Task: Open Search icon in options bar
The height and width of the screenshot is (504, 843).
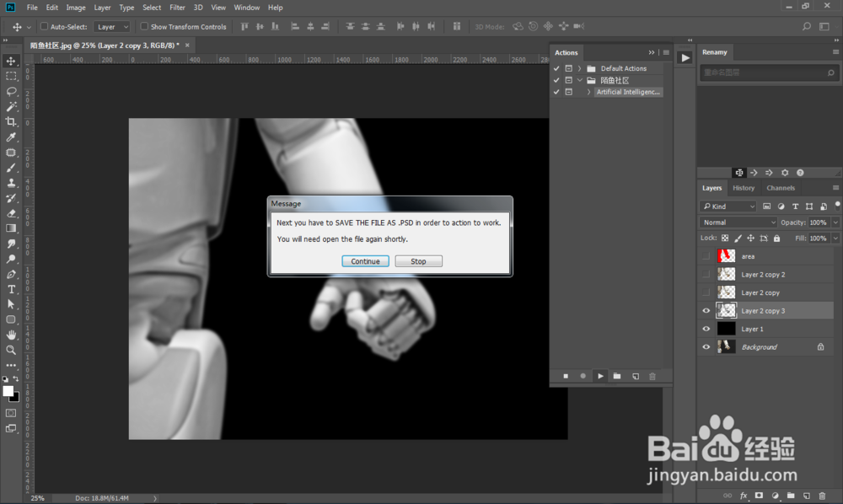Action: coord(807,26)
